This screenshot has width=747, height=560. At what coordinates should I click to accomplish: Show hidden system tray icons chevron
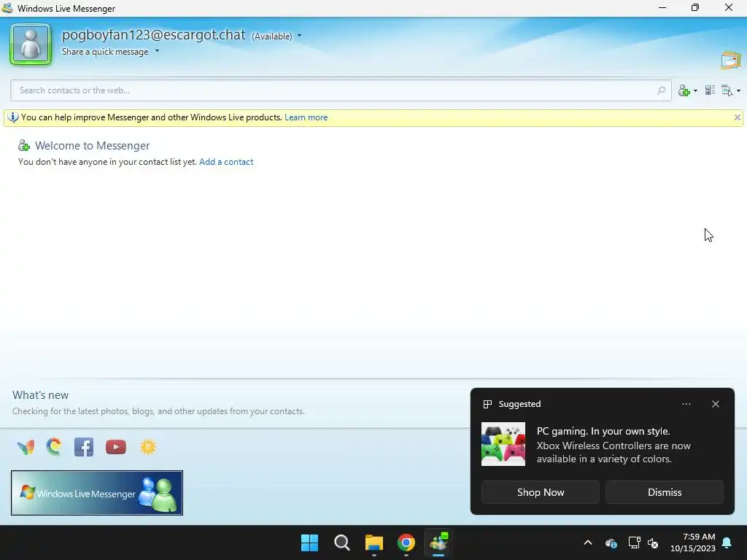coord(588,542)
